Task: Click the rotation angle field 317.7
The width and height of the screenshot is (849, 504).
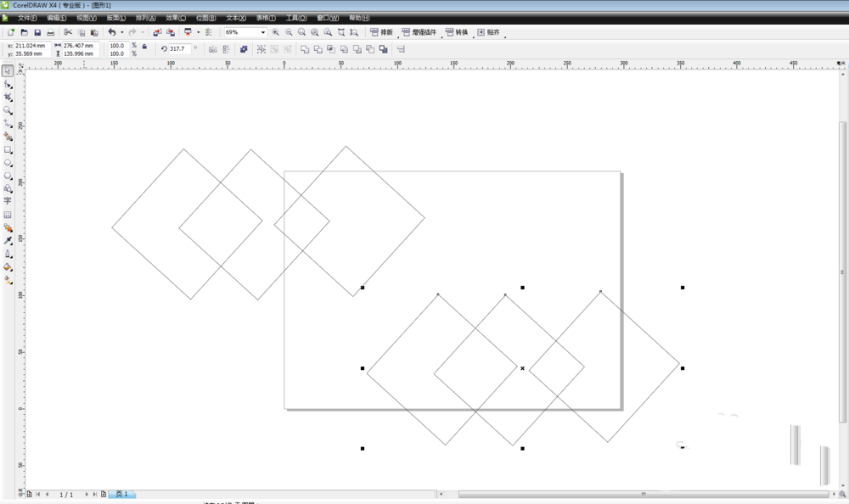Action: (178, 49)
